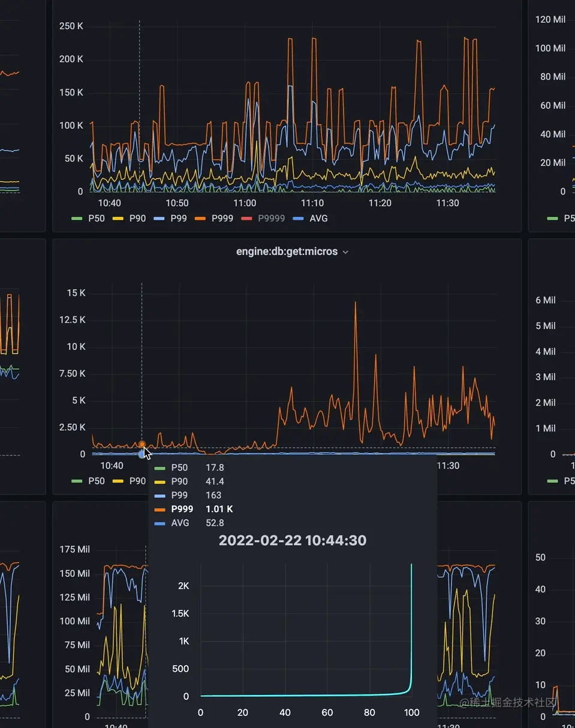
Task: Toggle AVG series in top chart legend
Action: pyautogui.click(x=310, y=218)
